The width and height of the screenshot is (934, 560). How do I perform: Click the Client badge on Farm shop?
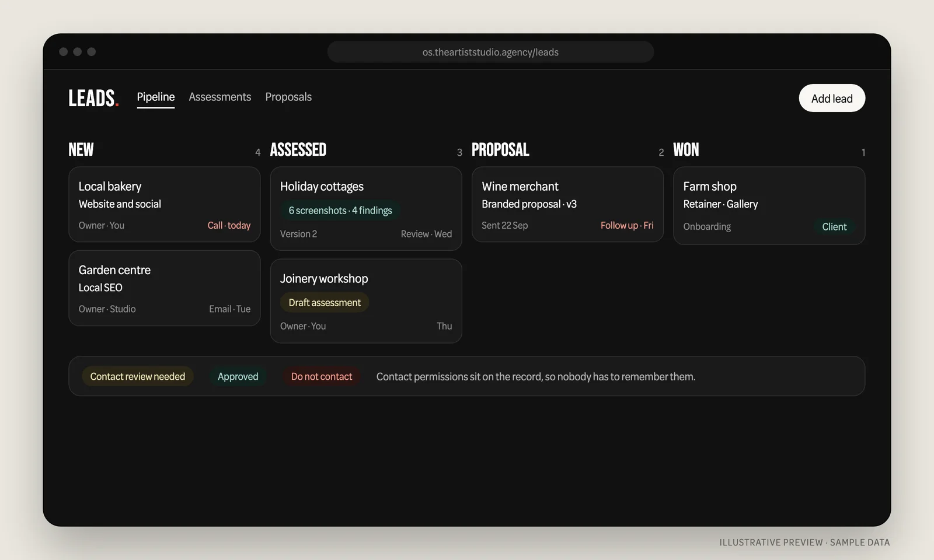tap(834, 227)
